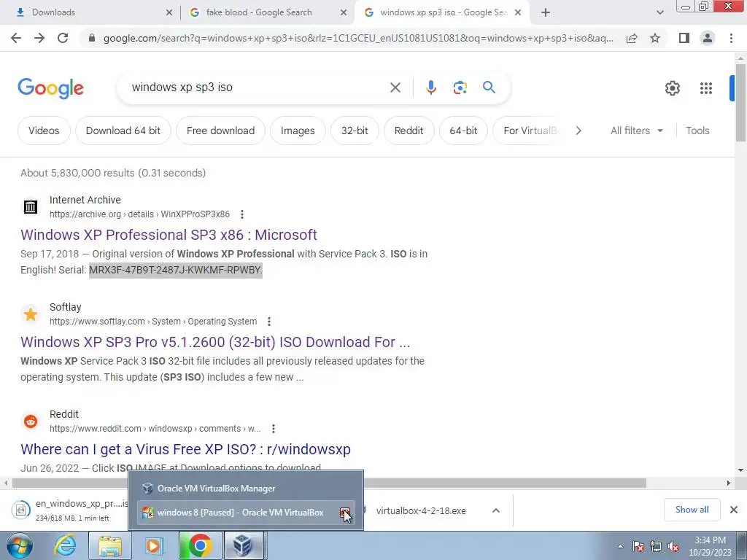Share this page via the share icon
The height and width of the screenshot is (560, 747).
pos(632,38)
